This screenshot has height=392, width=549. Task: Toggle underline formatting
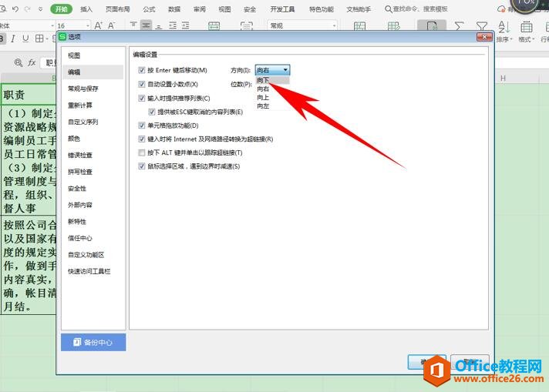click(25, 39)
